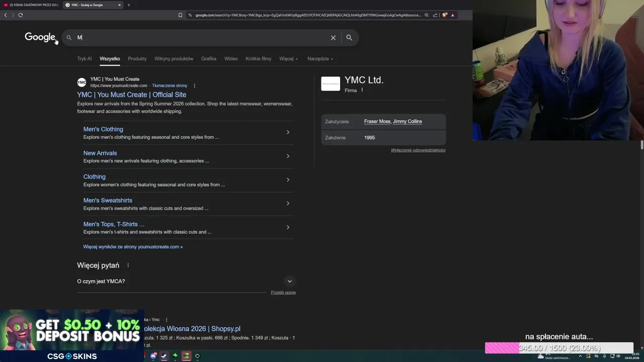Open the Men's Sweatshirts sitelink
The image size is (644, 362).
point(108,200)
